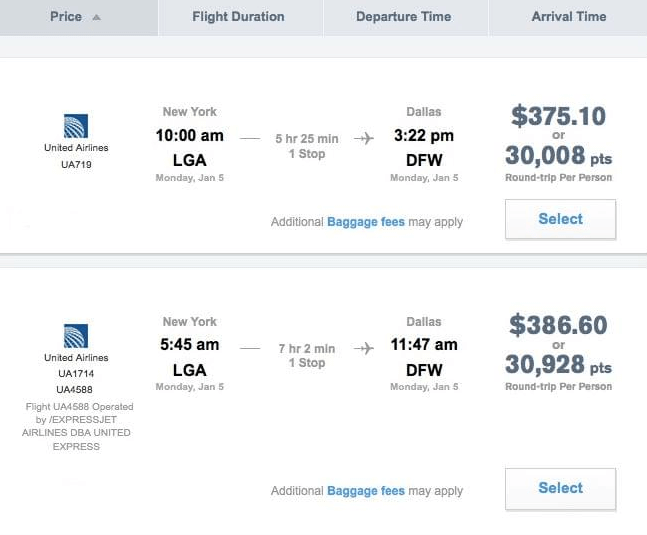Viewport: 647px width, 535px height.
Task: Sort by Departure Time tab
Action: 406,17
